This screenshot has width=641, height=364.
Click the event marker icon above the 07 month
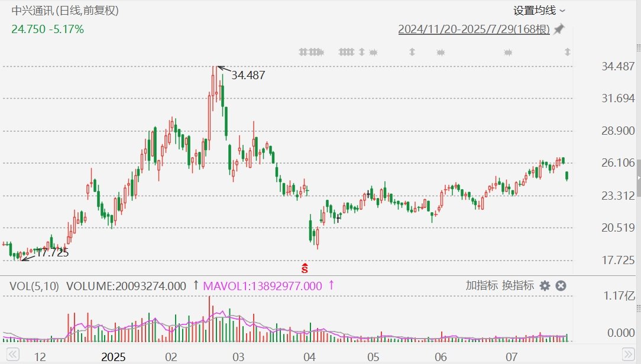[508, 52]
